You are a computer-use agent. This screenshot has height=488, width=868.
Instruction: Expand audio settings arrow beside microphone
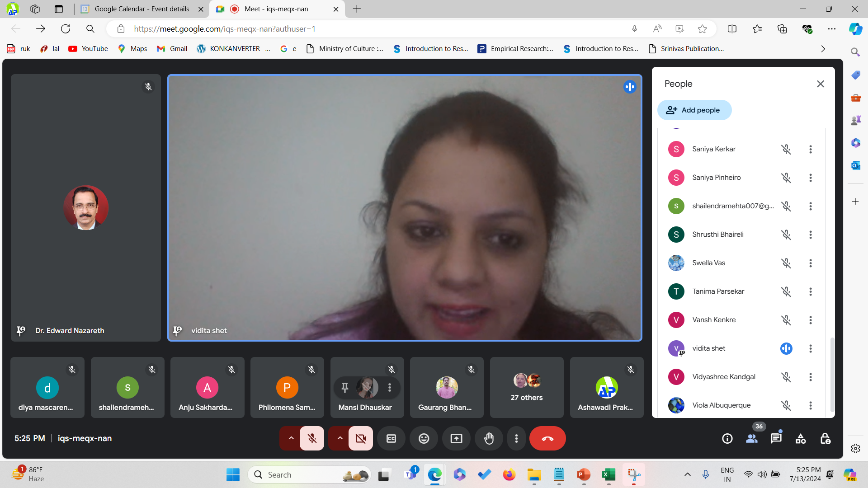coord(291,438)
